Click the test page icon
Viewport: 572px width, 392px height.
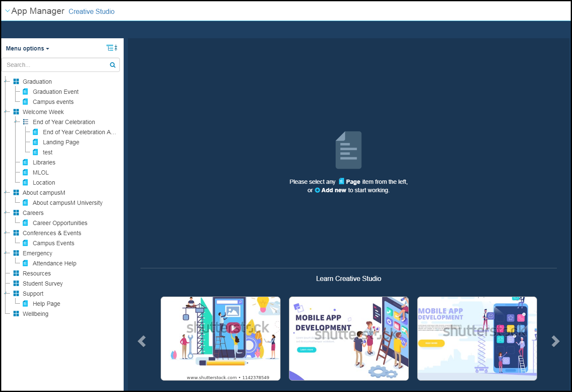click(x=35, y=152)
